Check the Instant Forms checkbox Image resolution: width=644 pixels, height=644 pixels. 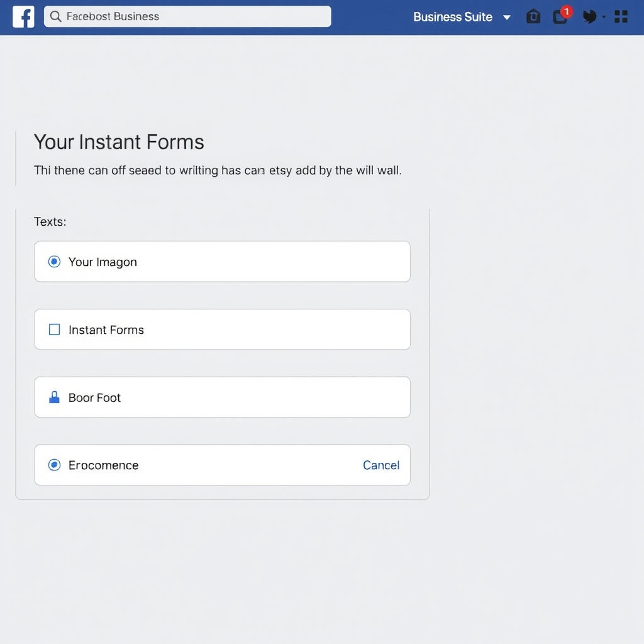click(54, 330)
